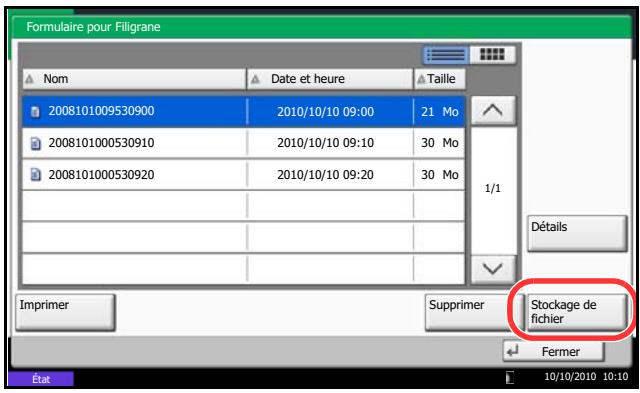The image size is (640, 393).
Task: Select file name 2008101000530910
Action: click(102, 143)
